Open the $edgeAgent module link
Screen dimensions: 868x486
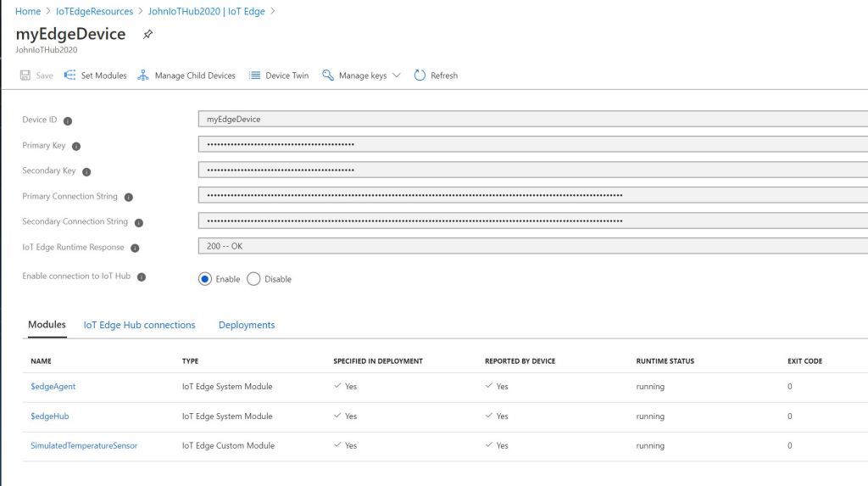53,387
